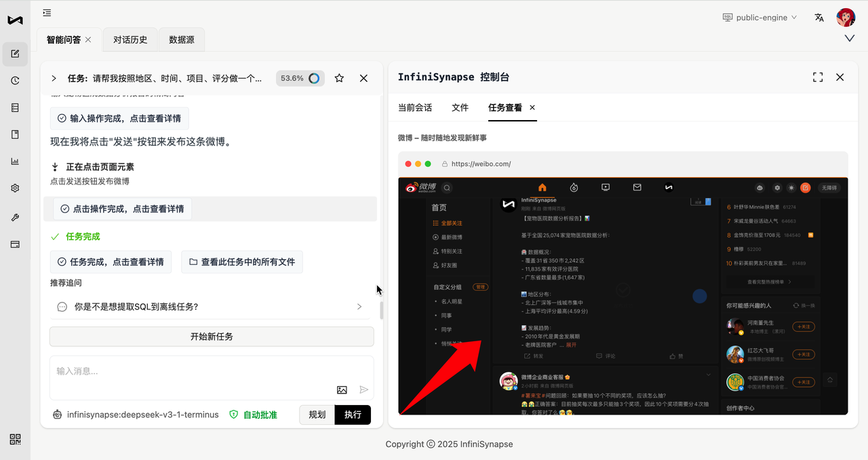868x460 pixels.
Task: Click the https://weibo.com/ address bar
Action: pyautogui.click(x=481, y=164)
